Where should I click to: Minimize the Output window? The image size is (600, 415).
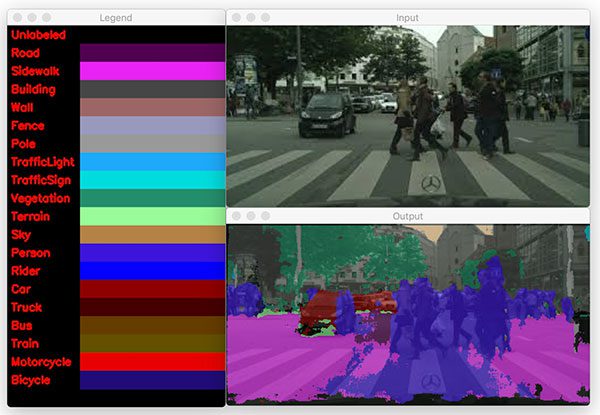(251, 216)
